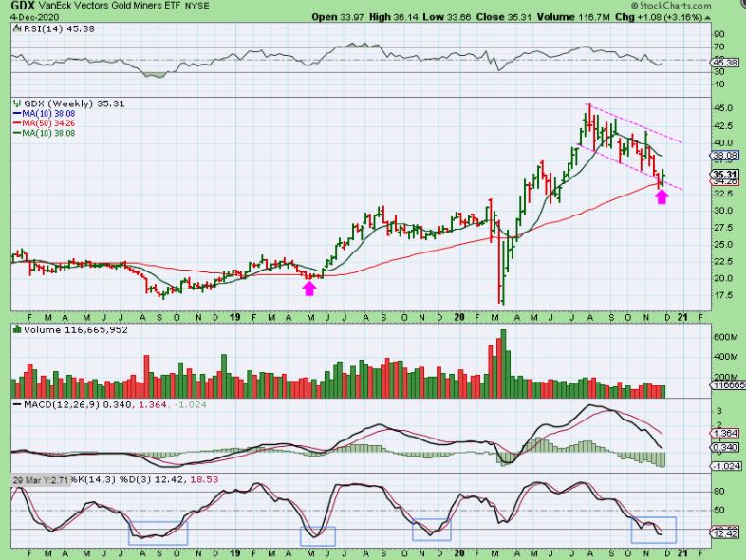The width and height of the screenshot is (746, 560).
Task: Click the 1.364 MACD signal value tag
Action: [x=725, y=433]
